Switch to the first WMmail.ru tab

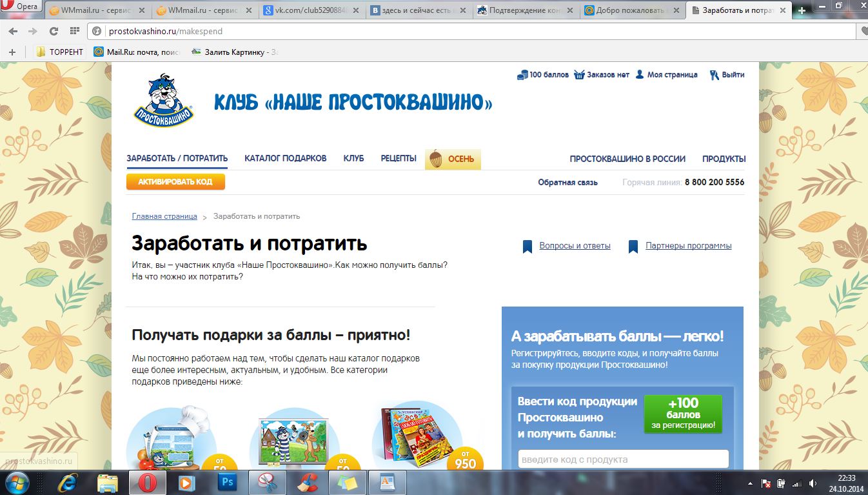point(97,10)
